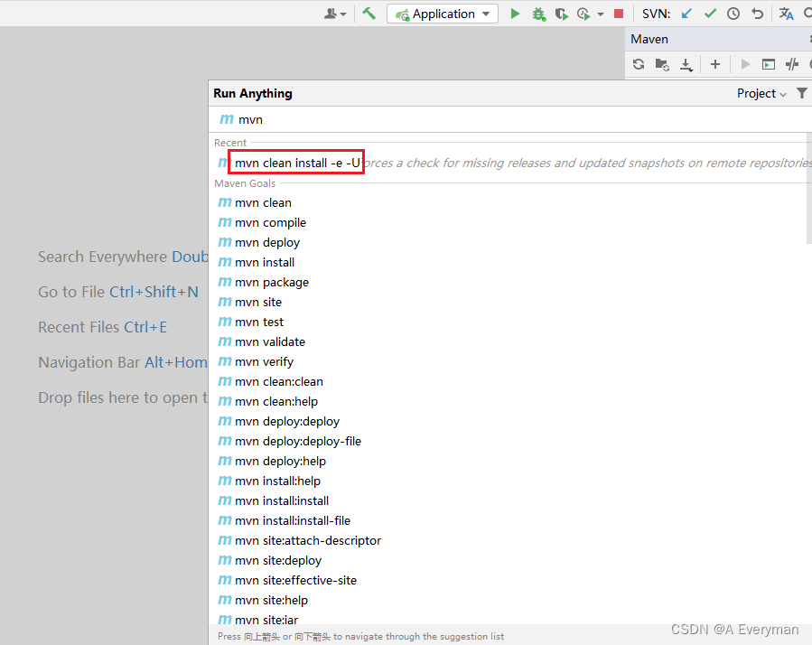Toggle Maven offline mode
812x645 pixels.
pos(791,64)
